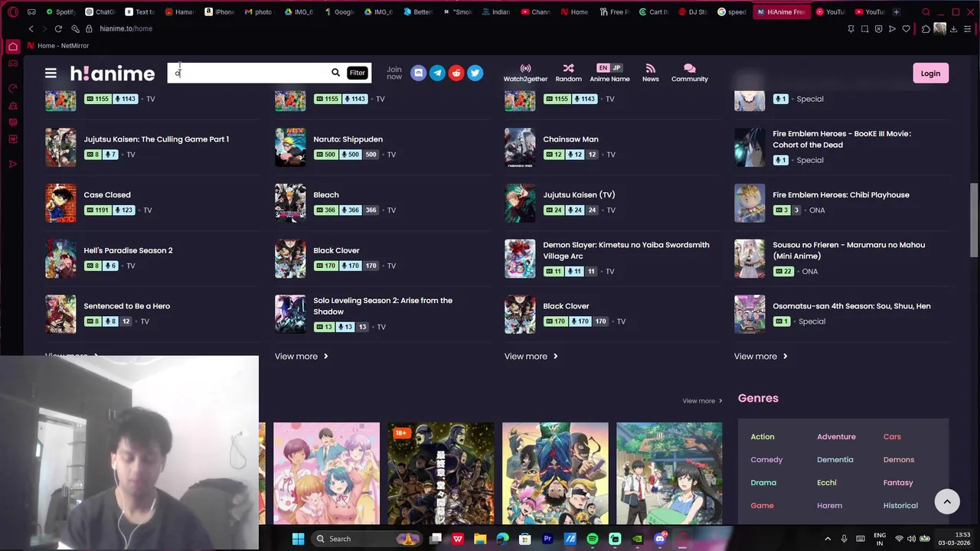Image resolution: width=980 pixels, height=551 pixels.
Task: Pick a Random anime
Action: (x=568, y=73)
